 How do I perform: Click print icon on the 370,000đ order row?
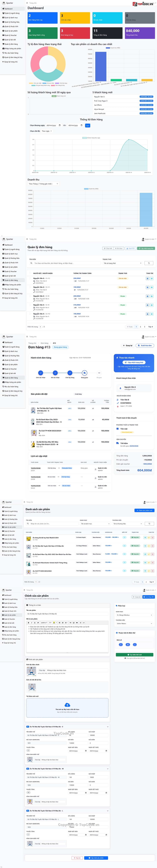[147, 305]
